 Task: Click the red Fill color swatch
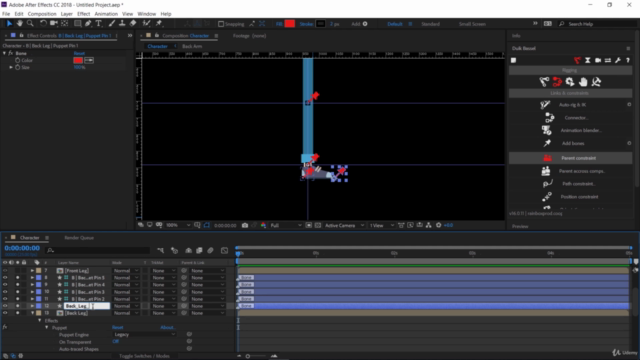290,24
